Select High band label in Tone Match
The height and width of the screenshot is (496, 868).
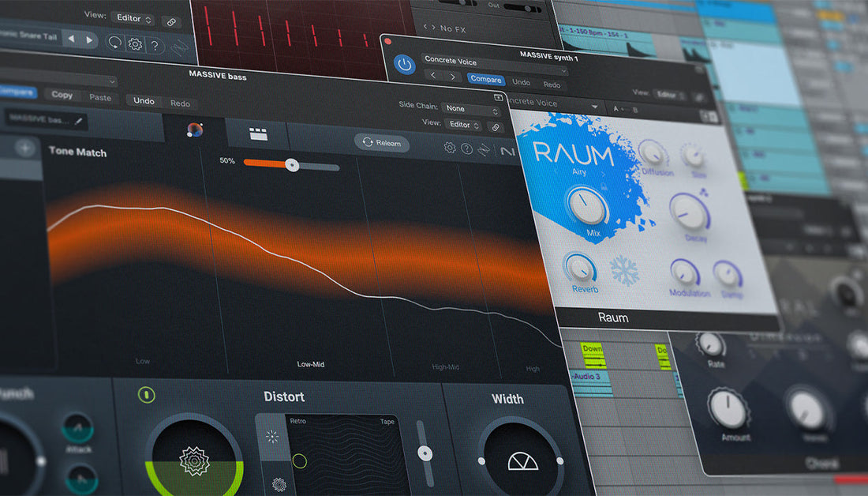(533, 369)
